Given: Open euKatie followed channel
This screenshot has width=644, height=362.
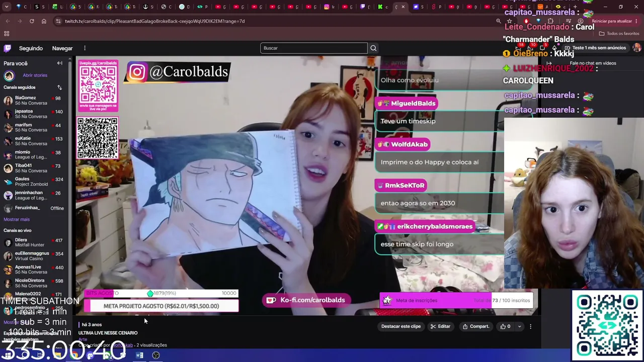Looking at the screenshot, I should (33, 141).
